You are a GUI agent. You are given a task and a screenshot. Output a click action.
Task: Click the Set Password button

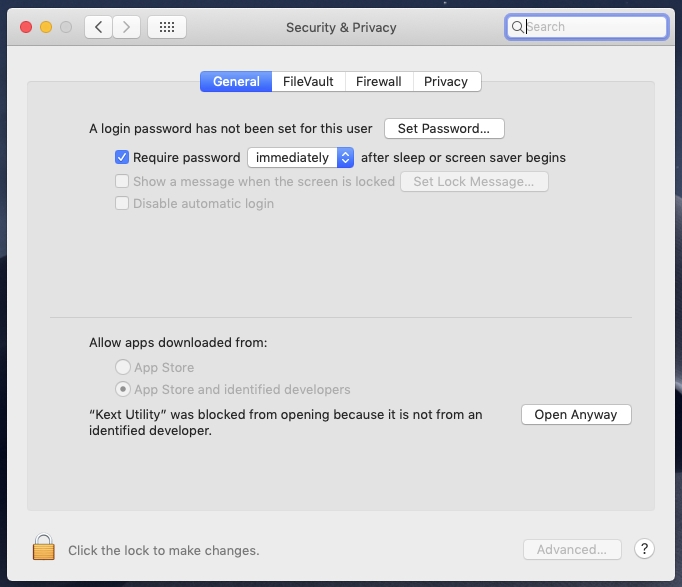tap(444, 129)
